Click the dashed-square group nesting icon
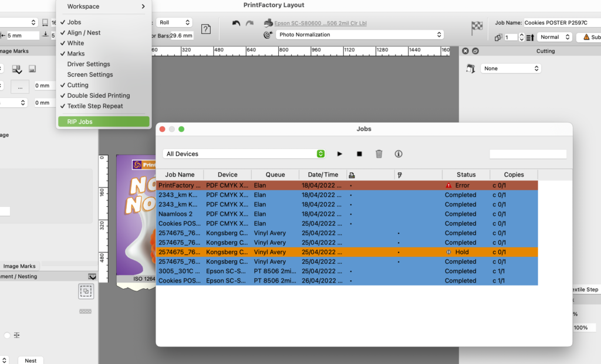Image resolution: width=601 pixels, height=364 pixels. click(x=86, y=291)
